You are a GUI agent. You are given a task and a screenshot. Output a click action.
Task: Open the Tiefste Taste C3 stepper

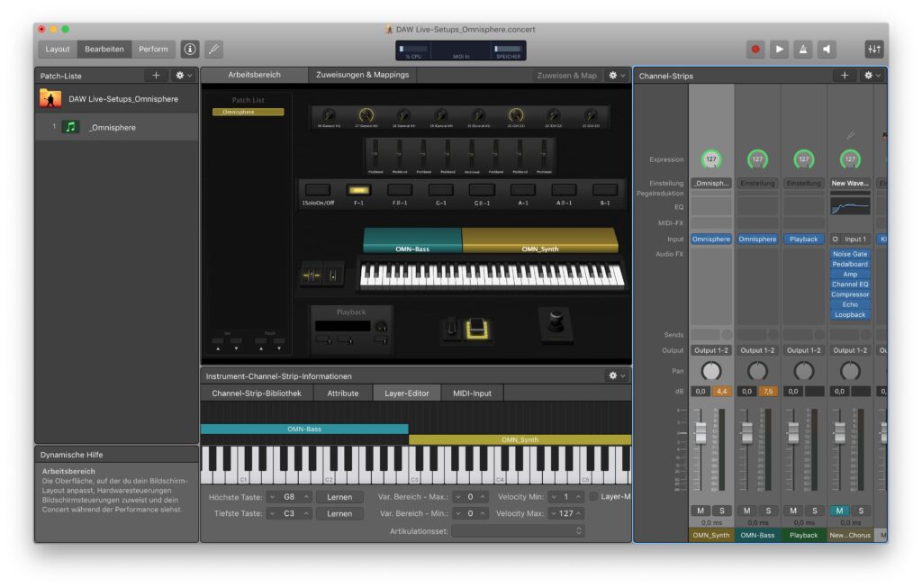pos(289,513)
